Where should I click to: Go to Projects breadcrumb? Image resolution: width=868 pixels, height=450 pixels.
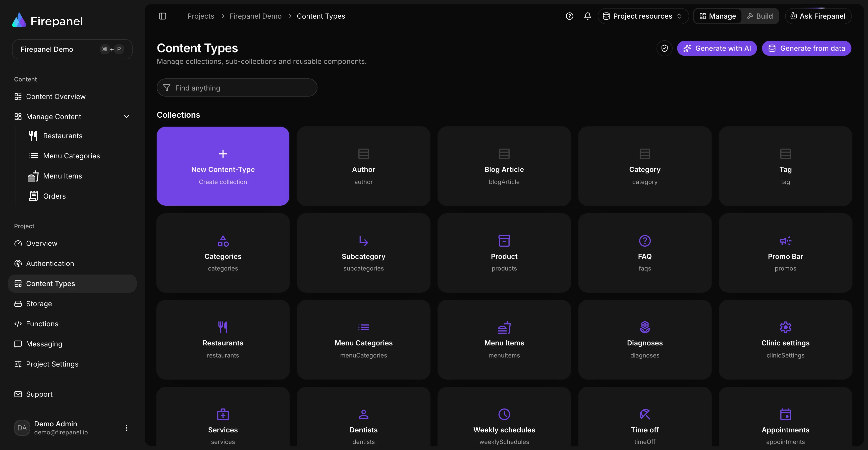click(x=200, y=16)
